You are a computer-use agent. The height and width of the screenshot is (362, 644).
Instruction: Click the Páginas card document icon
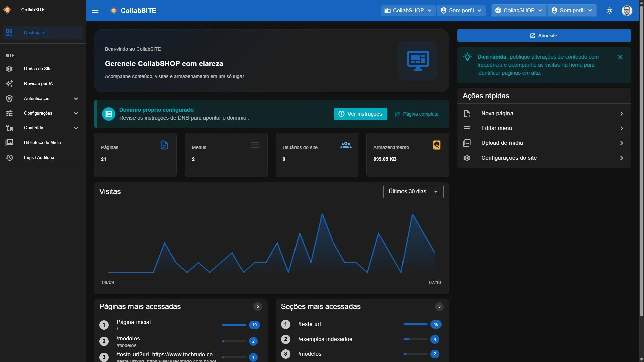coord(164,145)
